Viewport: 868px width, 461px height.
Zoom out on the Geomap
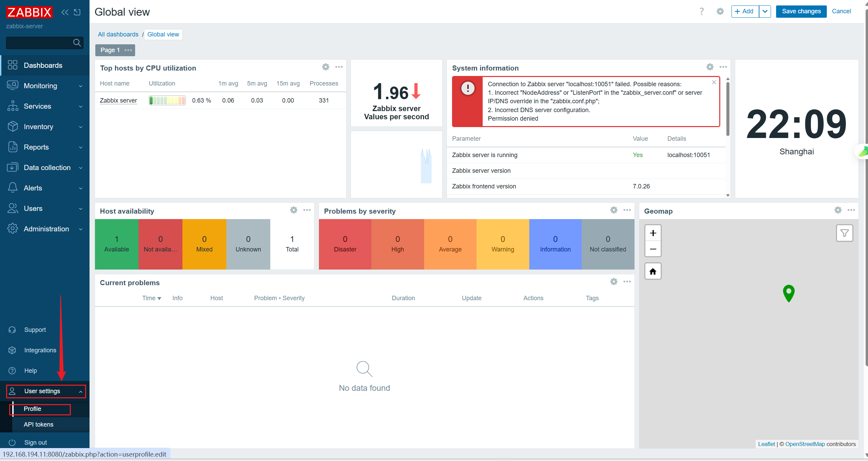(653, 249)
